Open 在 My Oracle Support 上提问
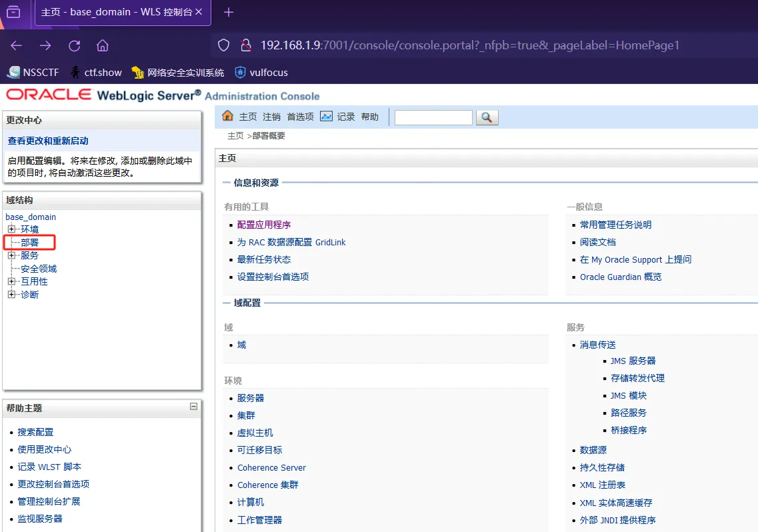Screen dimensions: 758x532 coord(636,260)
